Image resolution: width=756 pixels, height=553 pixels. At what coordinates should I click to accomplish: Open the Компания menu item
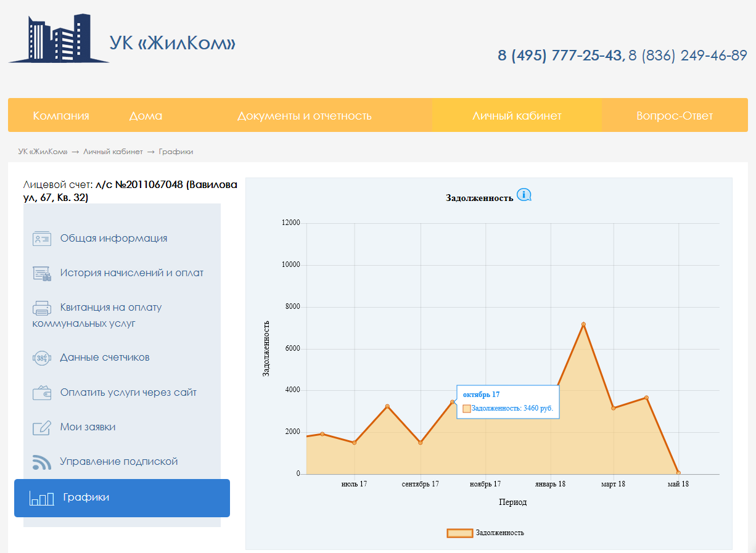pos(61,116)
